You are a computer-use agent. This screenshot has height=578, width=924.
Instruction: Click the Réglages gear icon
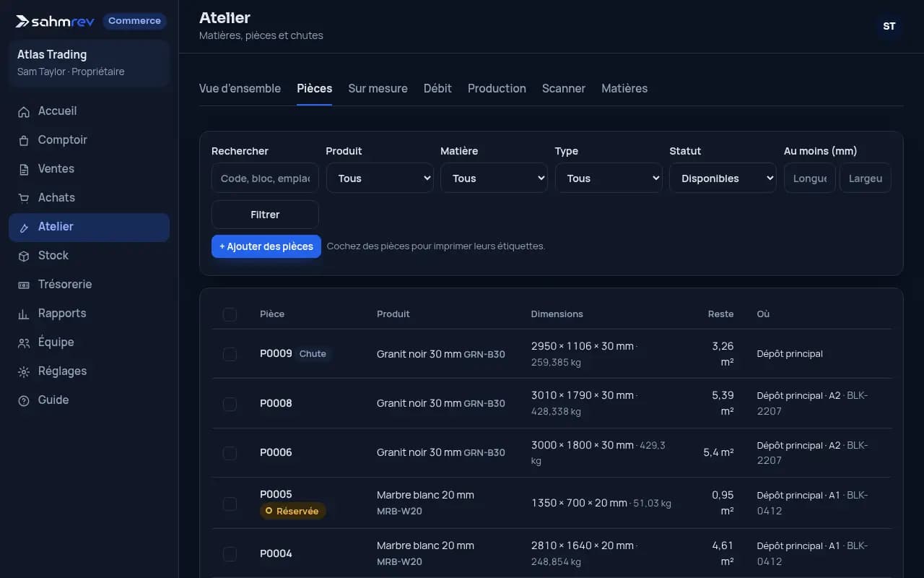(x=24, y=371)
